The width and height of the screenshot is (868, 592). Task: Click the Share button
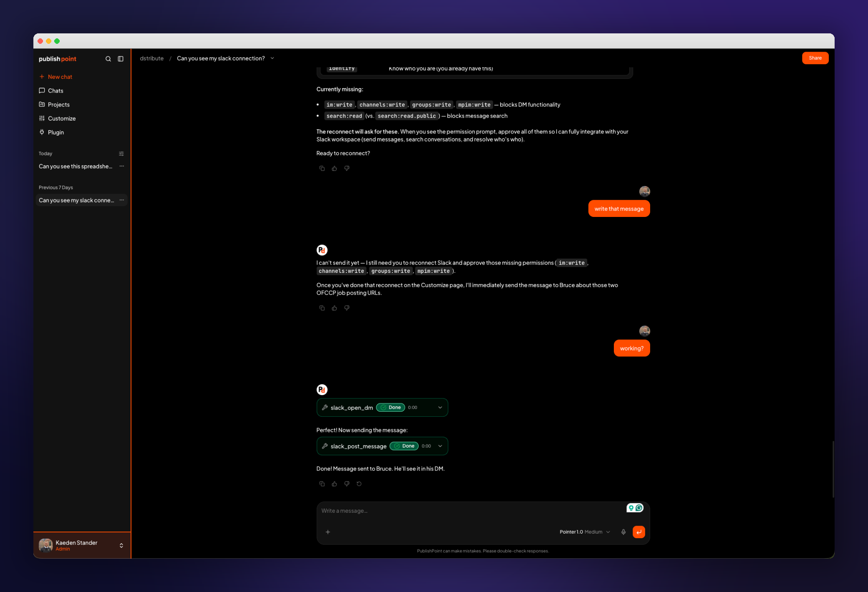click(815, 58)
